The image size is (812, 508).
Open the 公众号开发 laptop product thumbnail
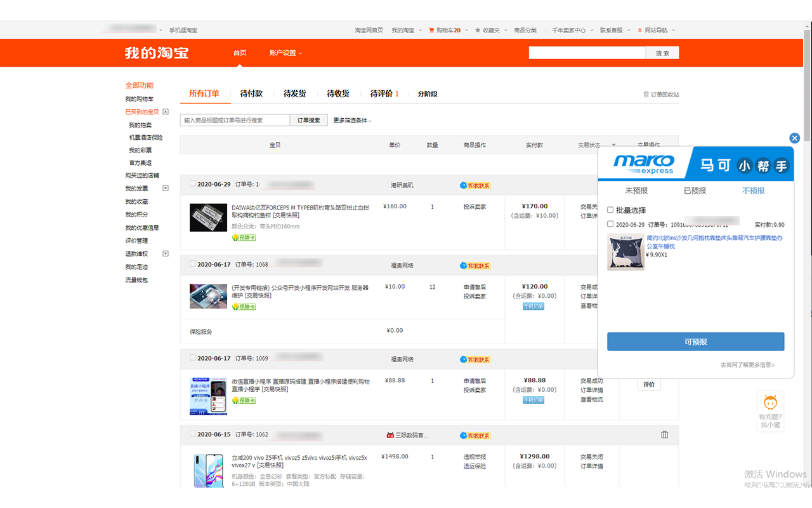click(x=208, y=296)
